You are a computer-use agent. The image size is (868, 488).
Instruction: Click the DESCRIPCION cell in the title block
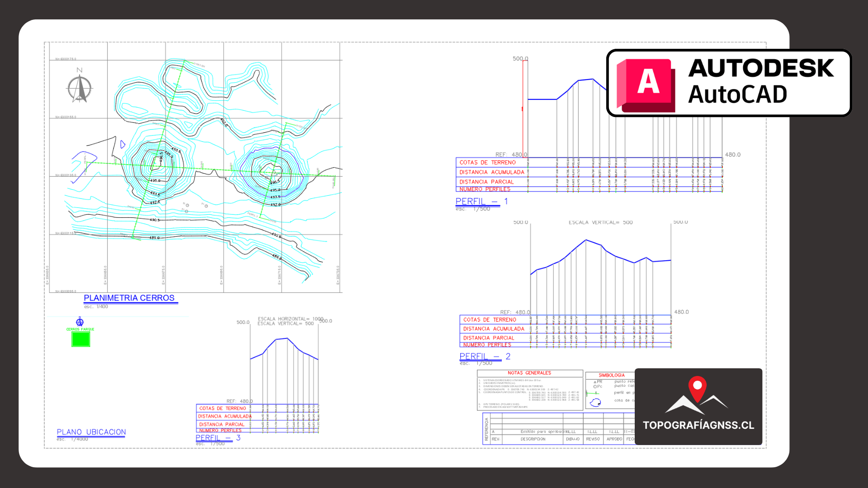533,438
